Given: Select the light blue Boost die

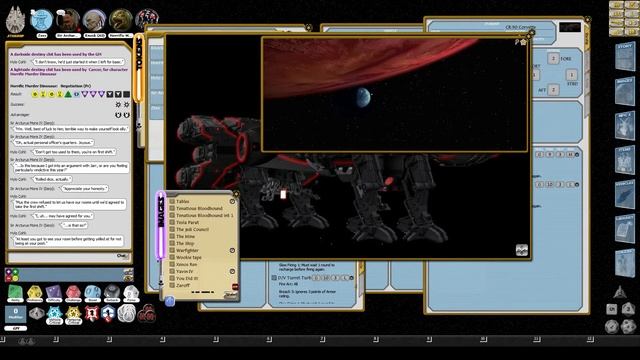Looking at the screenshot, I should coord(92,293).
